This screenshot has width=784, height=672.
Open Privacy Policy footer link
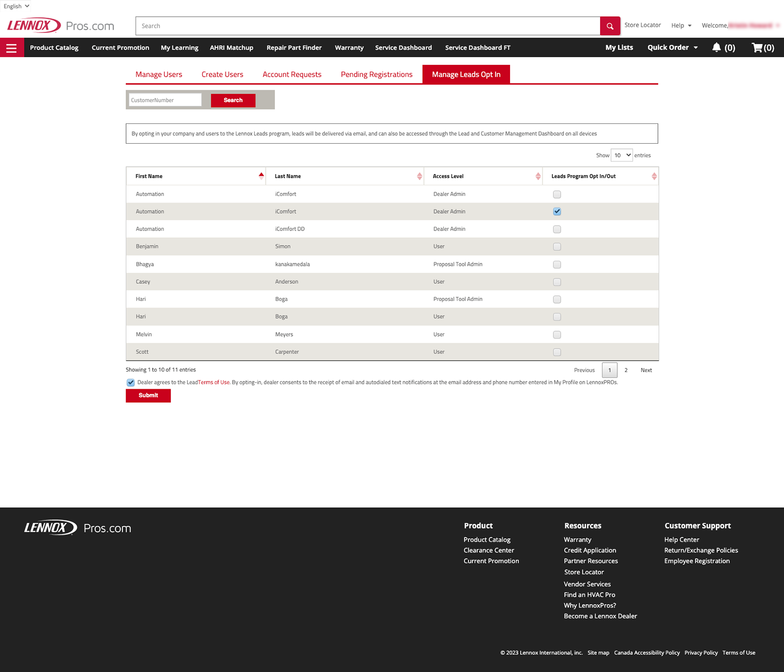(701, 653)
